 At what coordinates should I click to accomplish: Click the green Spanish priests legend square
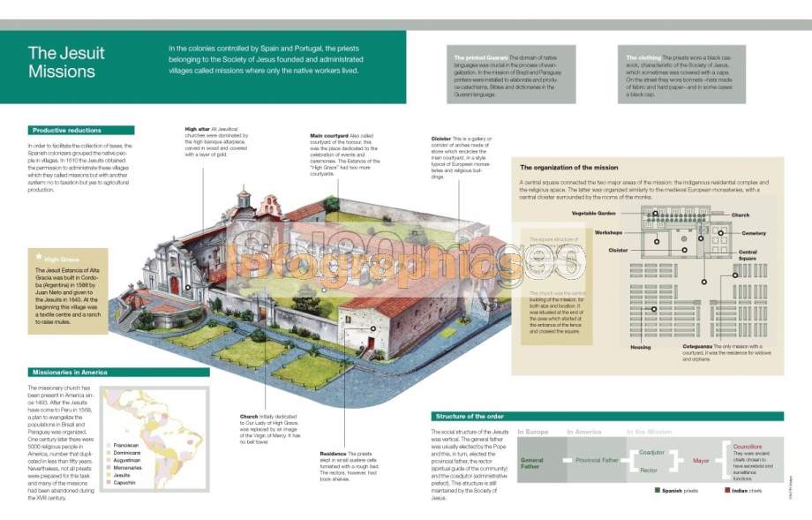(x=658, y=490)
